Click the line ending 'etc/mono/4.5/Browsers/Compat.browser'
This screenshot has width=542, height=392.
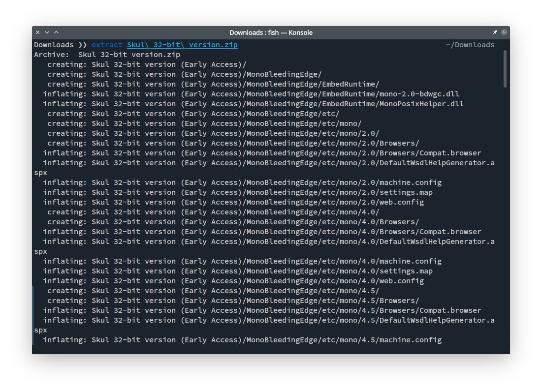[262, 310]
